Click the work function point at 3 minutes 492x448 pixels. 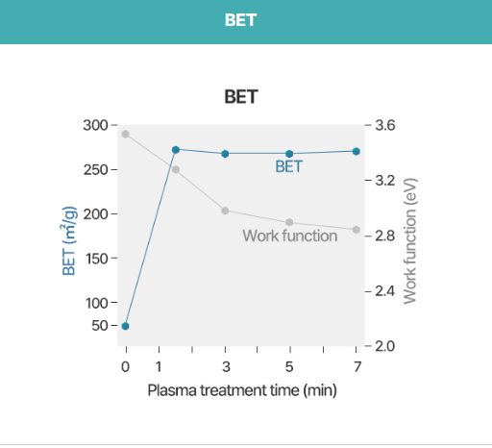point(225,211)
